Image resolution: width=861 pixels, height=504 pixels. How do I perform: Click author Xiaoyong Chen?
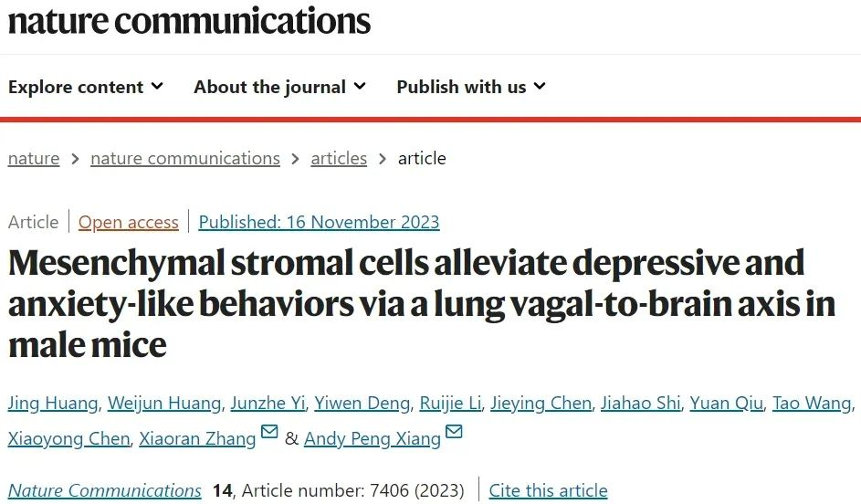[68, 438]
